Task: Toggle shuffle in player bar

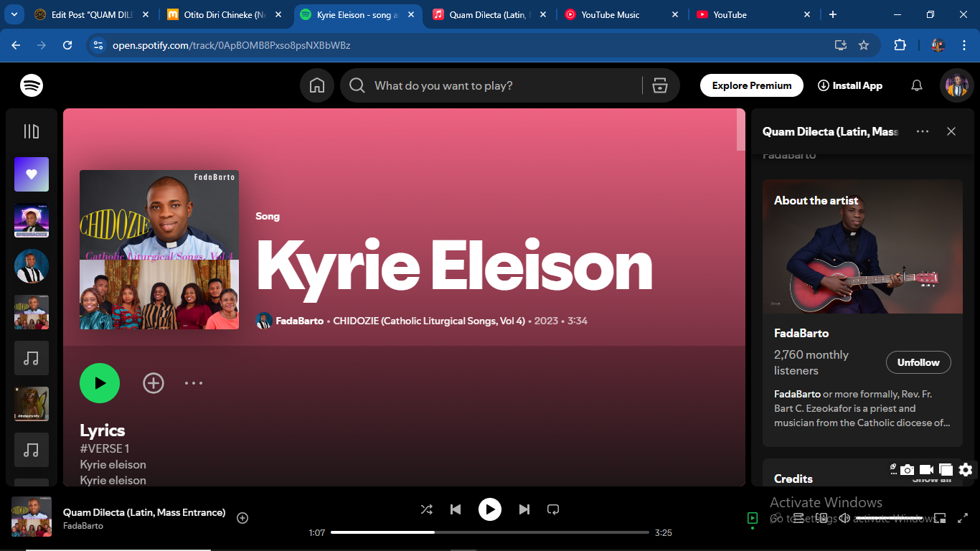Action: pos(426,509)
